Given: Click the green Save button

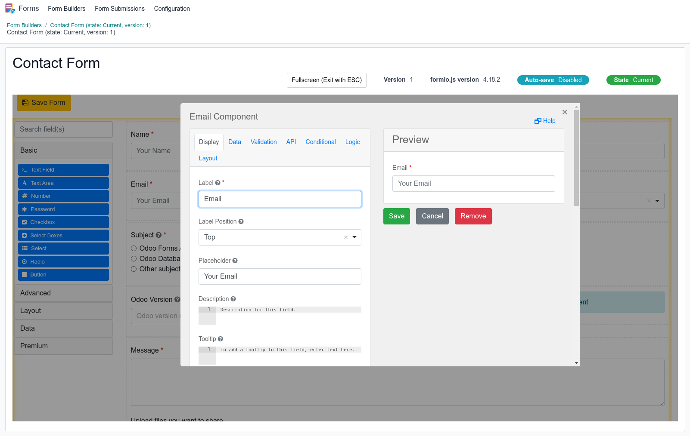Looking at the screenshot, I should tap(396, 216).
